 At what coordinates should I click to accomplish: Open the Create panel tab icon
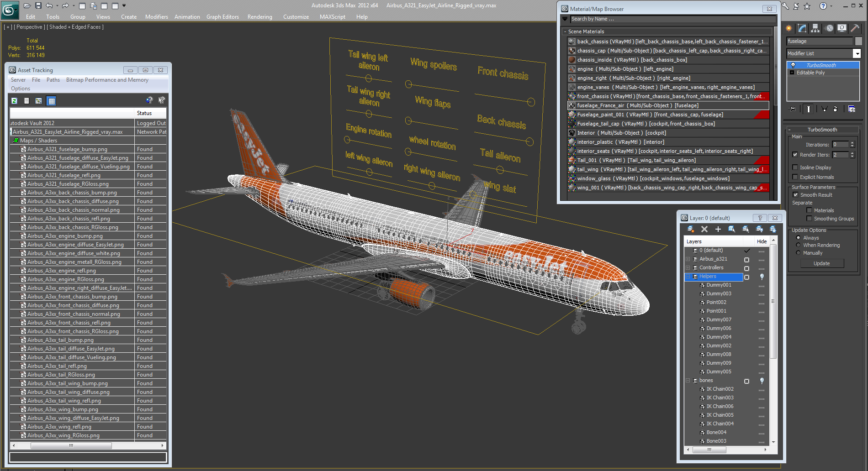click(789, 28)
